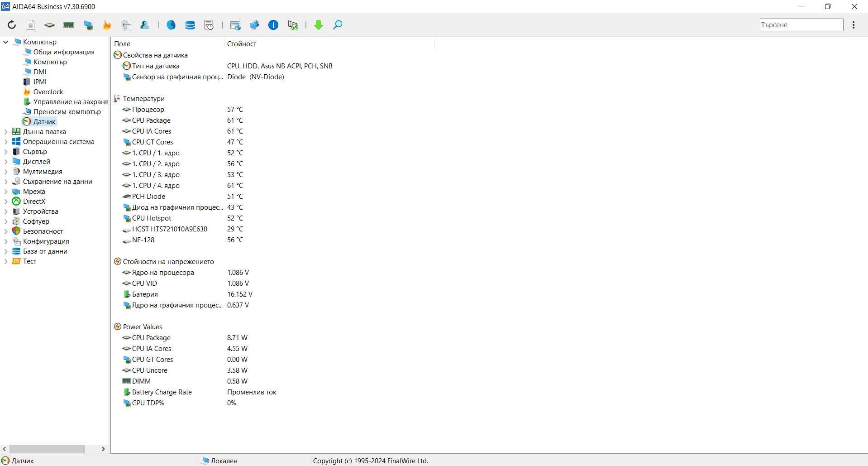Open the gears preferences checklist icon
Screen dimensions: 868x466
(x=127, y=25)
